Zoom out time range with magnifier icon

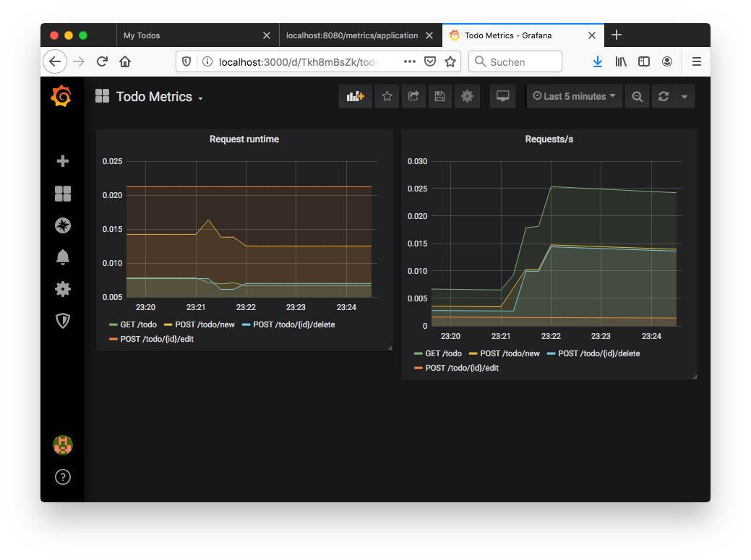pos(637,96)
